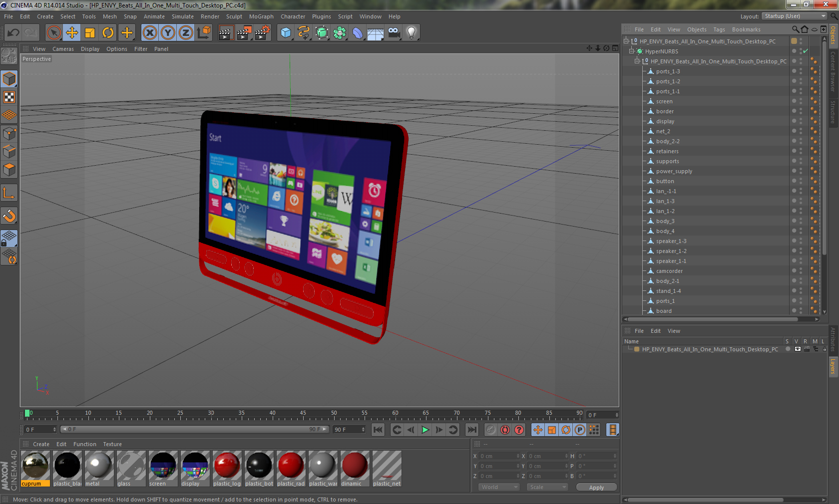839x504 pixels.
Task: Collapse the HyperNURBS tree node
Action: coord(632,51)
